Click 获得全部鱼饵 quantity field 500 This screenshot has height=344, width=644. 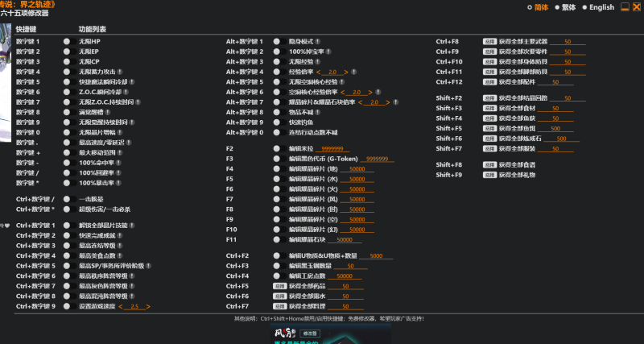coord(555,129)
